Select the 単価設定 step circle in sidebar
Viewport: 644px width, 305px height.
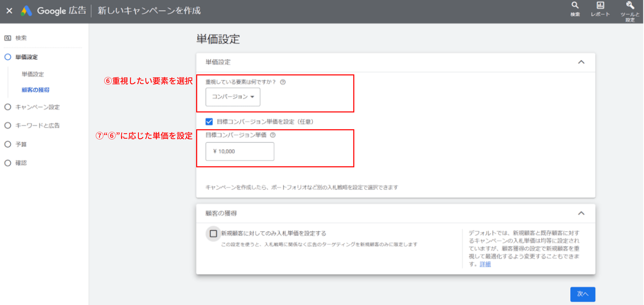[8, 57]
